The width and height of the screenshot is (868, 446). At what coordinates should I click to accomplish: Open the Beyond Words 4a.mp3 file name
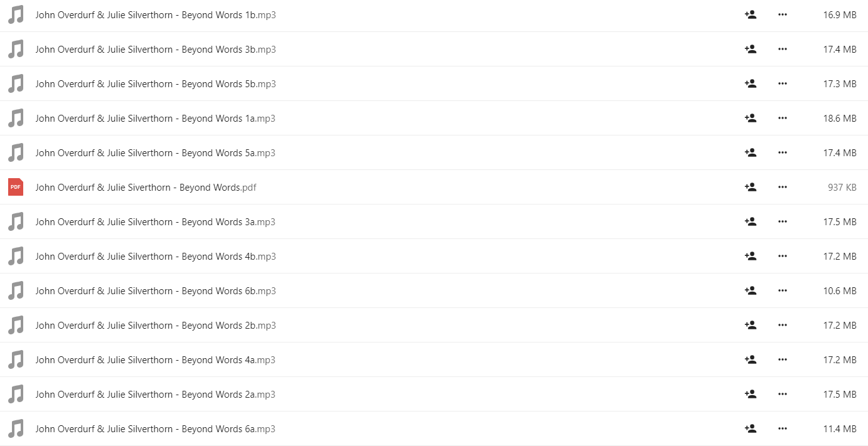coord(156,360)
